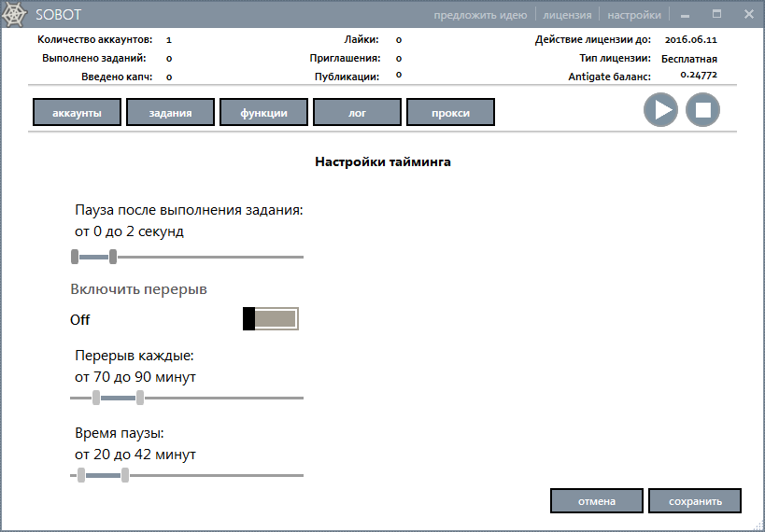Click left handle of 'Перерыв каждые' slider

96,398
